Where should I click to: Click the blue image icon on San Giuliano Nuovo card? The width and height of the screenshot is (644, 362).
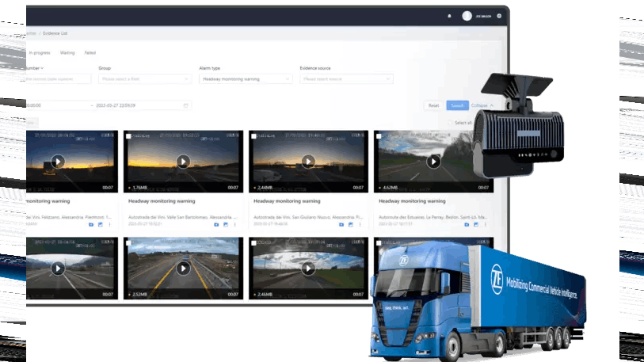click(351, 225)
